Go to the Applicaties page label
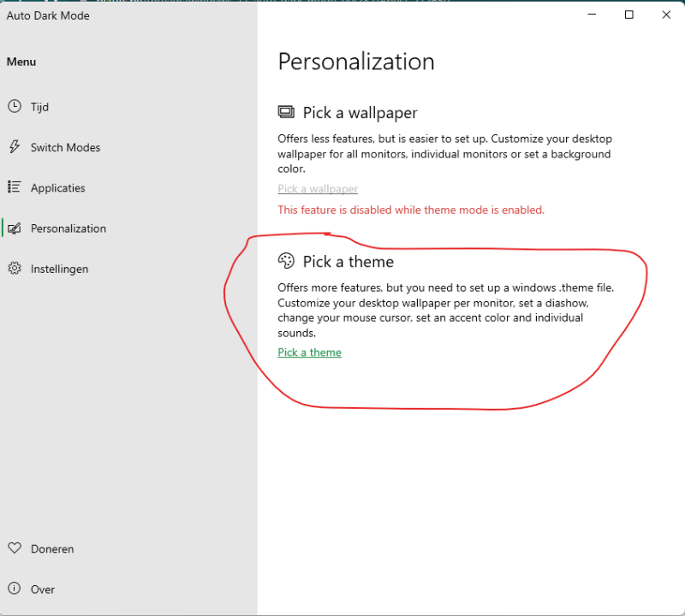 pos(57,187)
